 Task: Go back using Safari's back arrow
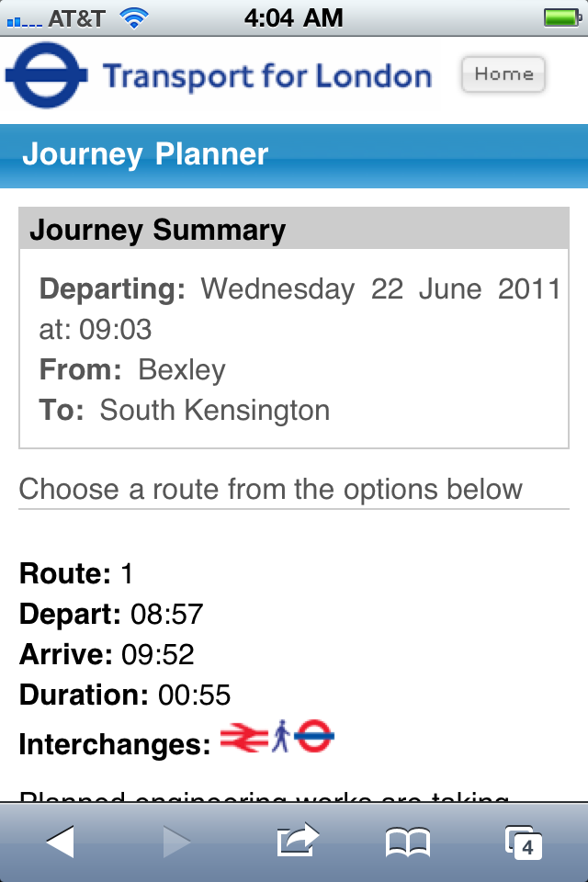60,841
